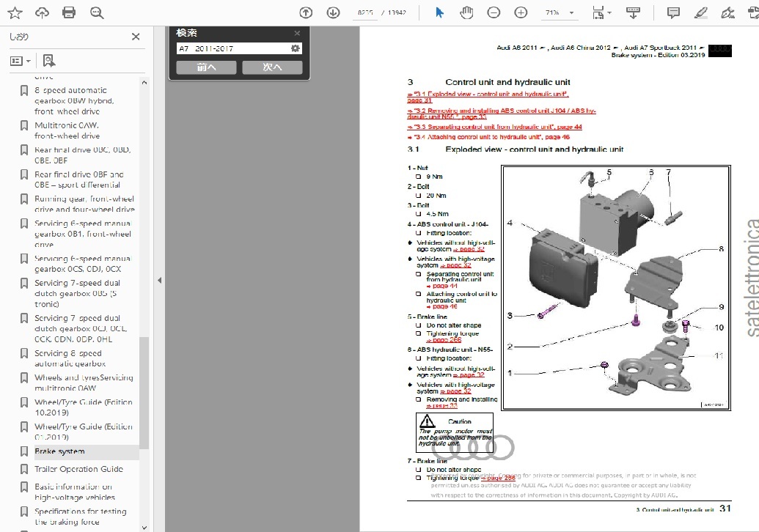Go to previous page with up arrow icon
Screen dimensions: 759x532
(x=306, y=12)
